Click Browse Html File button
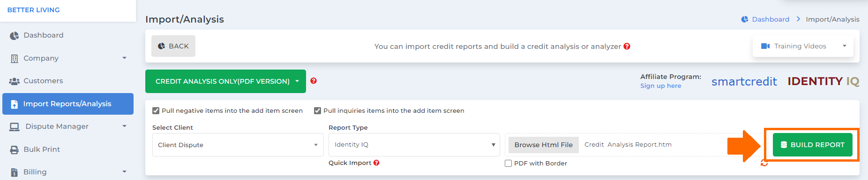Viewport: 868px width, 180px height. click(544, 145)
